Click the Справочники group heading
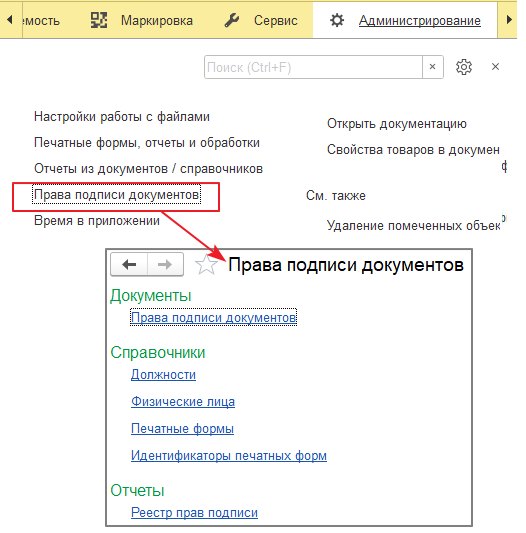Screen dimensions: 526x533 coord(158,353)
